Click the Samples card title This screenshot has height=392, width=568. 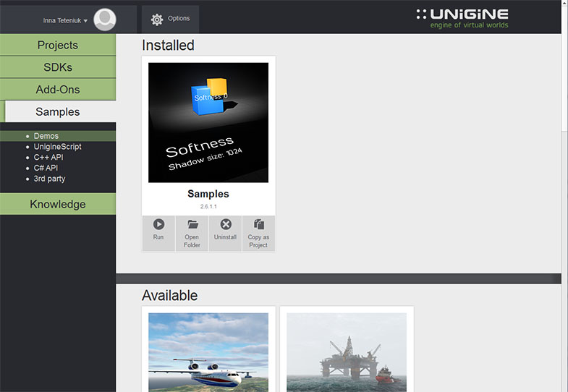pyautogui.click(x=208, y=194)
